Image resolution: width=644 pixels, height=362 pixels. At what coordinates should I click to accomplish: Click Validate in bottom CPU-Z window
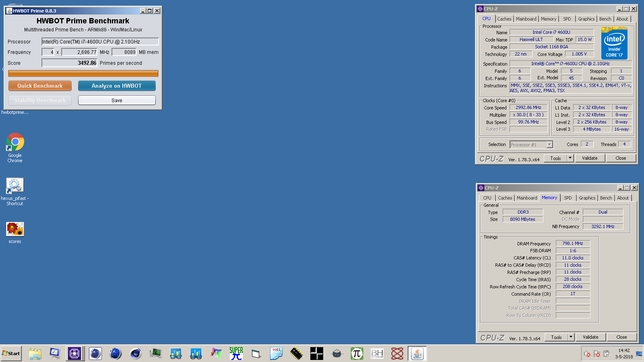pos(590,337)
